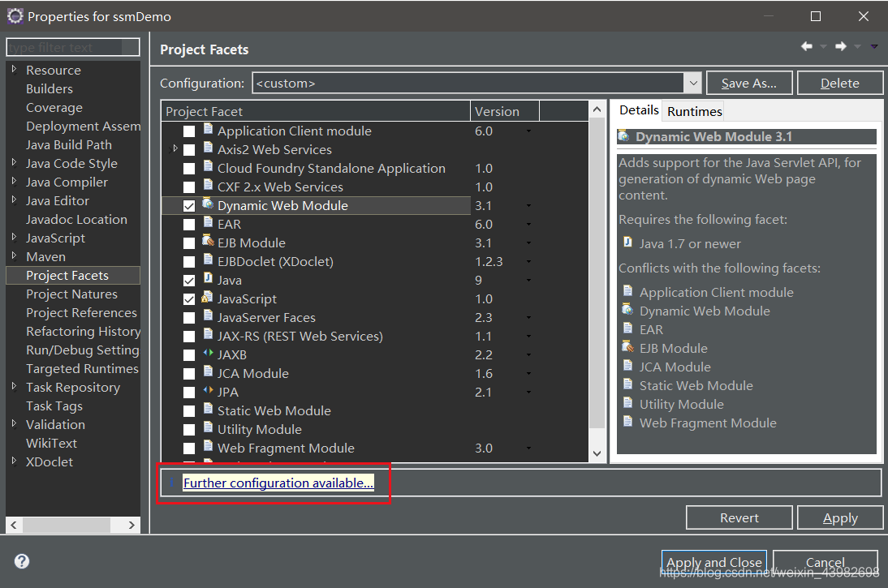The height and width of the screenshot is (588, 888).
Task: Click the back navigation arrow icon
Action: pos(807,46)
